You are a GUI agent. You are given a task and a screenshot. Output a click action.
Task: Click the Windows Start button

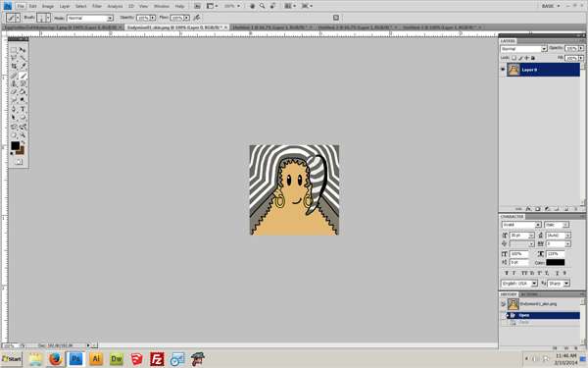pyautogui.click(x=11, y=359)
